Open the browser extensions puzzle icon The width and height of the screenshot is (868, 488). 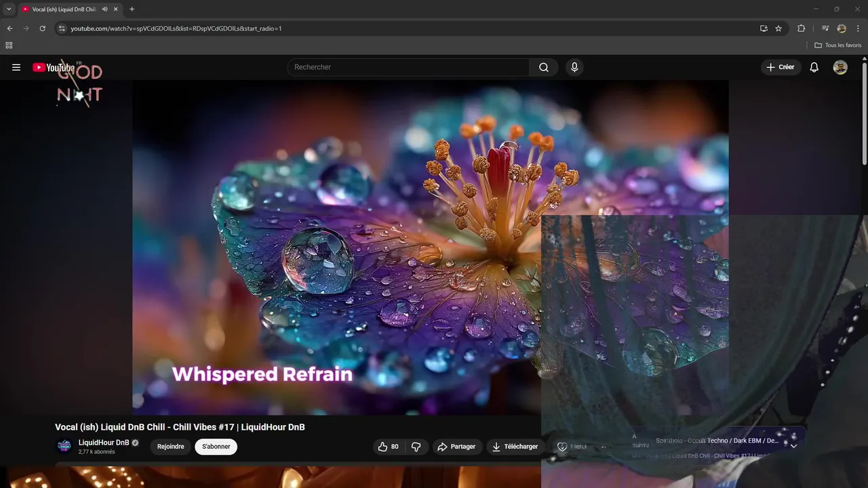tap(801, 28)
